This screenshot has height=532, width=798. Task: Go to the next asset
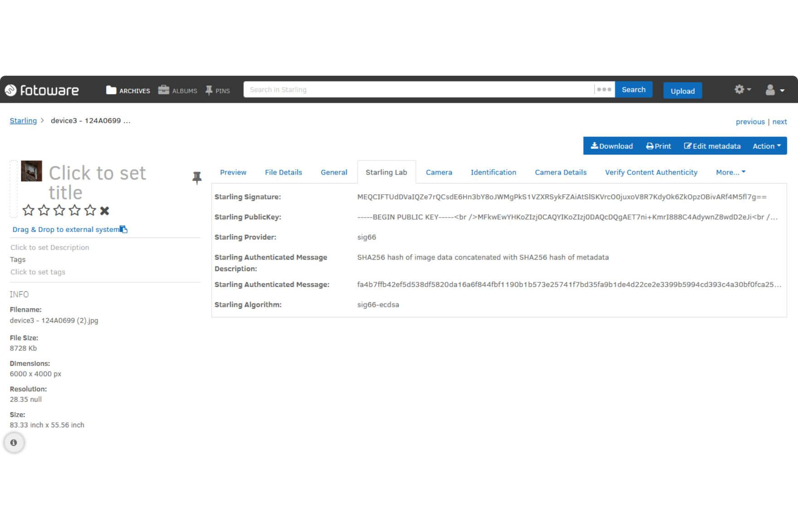(x=779, y=121)
